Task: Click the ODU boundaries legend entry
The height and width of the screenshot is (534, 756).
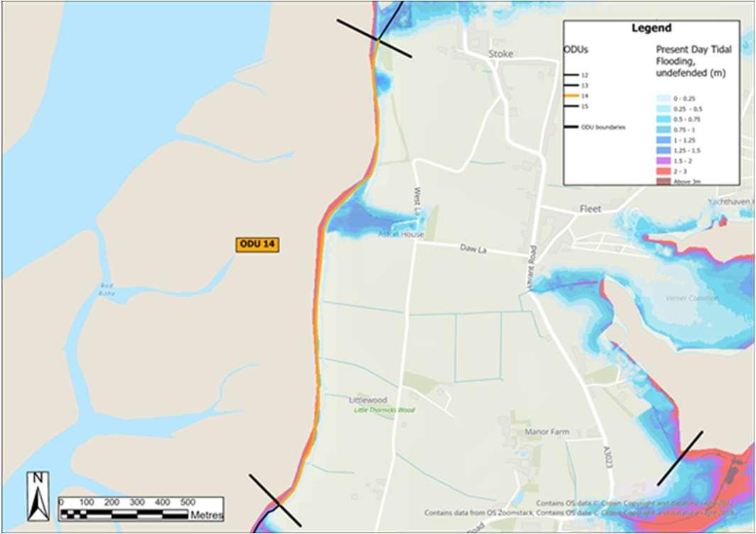Action: [595, 127]
